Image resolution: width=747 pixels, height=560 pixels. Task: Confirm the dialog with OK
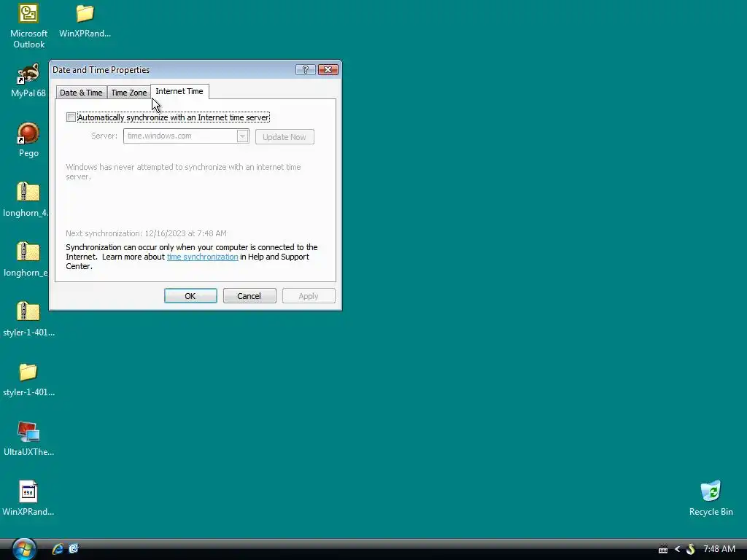pos(190,296)
